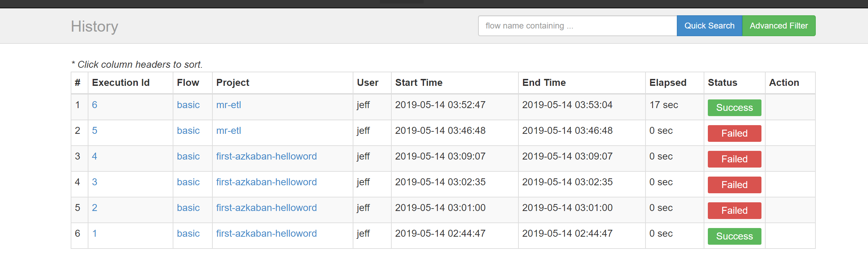Open execution Id 5 link

click(x=94, y=131)
